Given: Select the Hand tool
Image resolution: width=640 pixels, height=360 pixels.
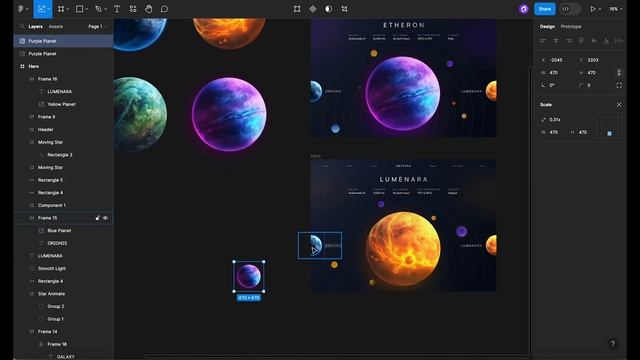Looking at the screenshot, I should [149, 9].
